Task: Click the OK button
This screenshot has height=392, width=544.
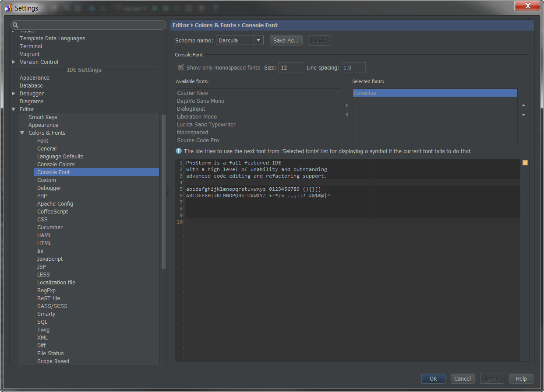Action: [x=433, y=379]
